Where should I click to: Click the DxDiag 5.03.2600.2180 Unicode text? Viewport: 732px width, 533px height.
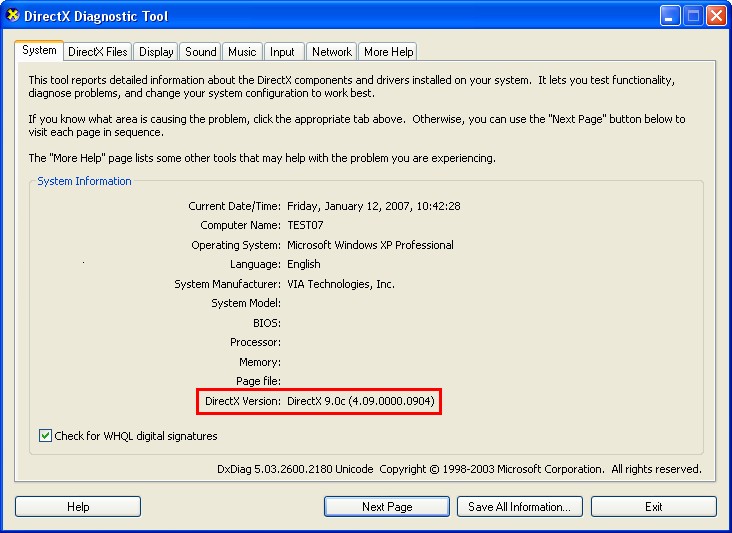pyautogui.click(x=295, y=469)
